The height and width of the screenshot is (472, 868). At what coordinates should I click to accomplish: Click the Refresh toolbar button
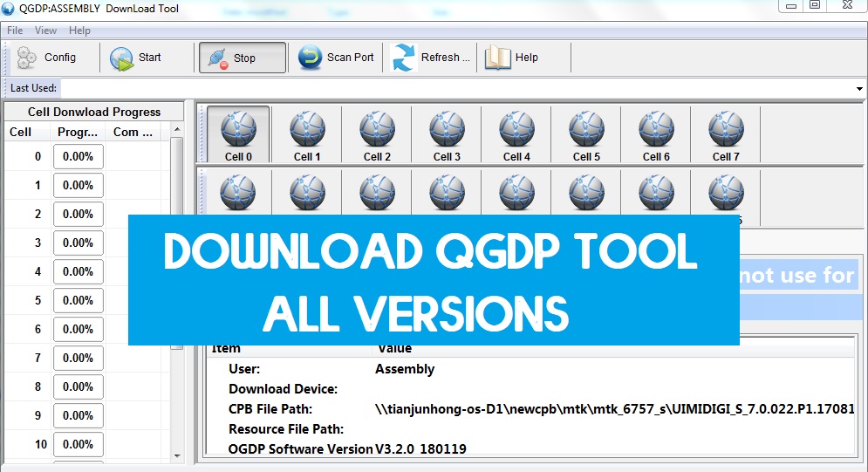(431, 58)
